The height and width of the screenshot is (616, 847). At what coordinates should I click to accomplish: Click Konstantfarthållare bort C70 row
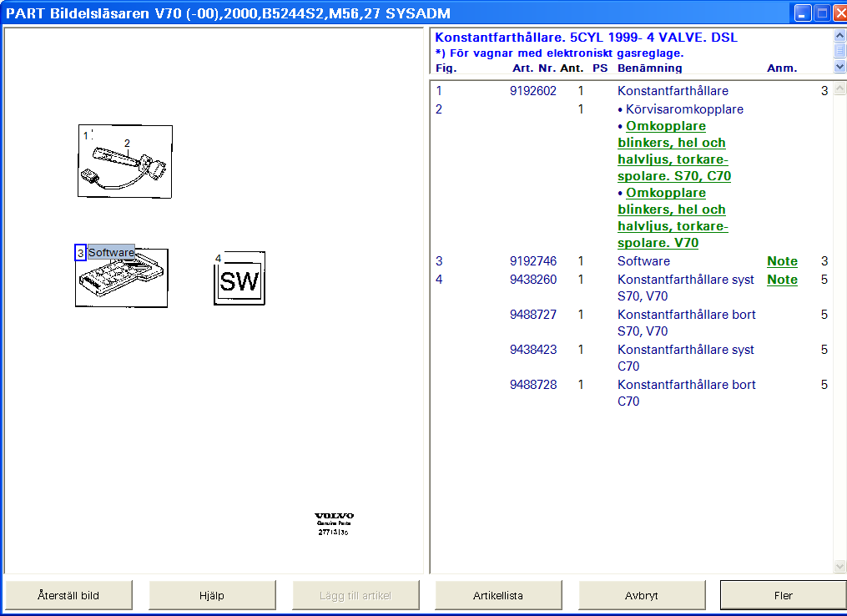click(686, 393)
